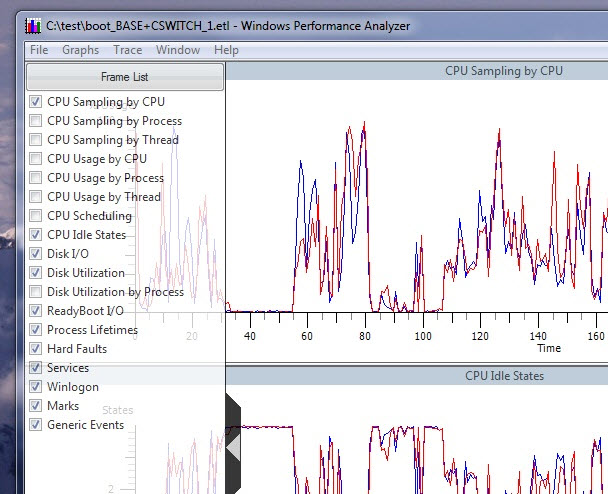Click the Frame List button

click(125, 77)
